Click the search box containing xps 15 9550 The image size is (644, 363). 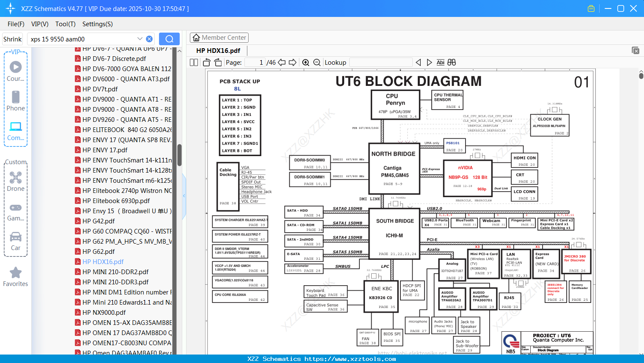tap(82, 39)
